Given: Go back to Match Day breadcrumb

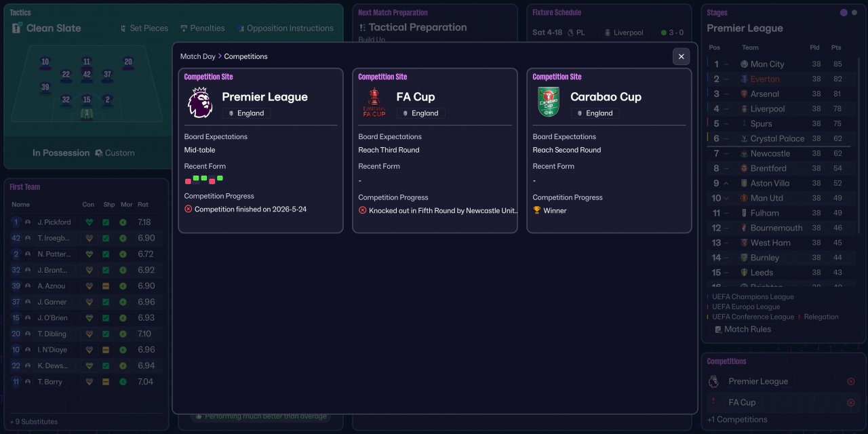Looking at the screenshot, I should click(x=197, y=56).
